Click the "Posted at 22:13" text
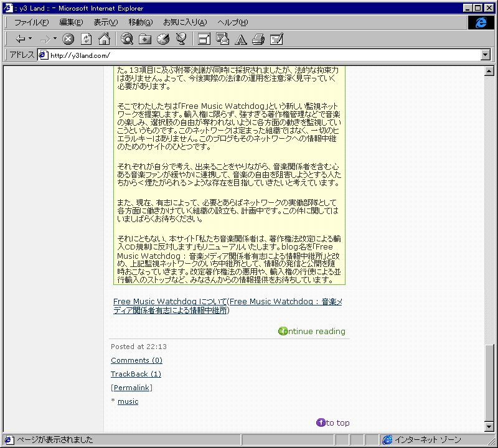The width and height of the screenshot is (498, 448). (x=139, y=347)
